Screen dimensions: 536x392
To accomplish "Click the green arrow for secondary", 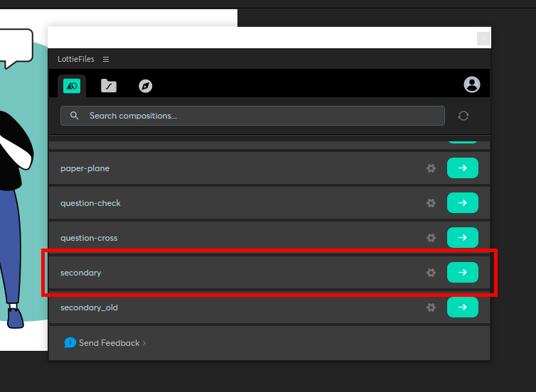I will point(462,273).
